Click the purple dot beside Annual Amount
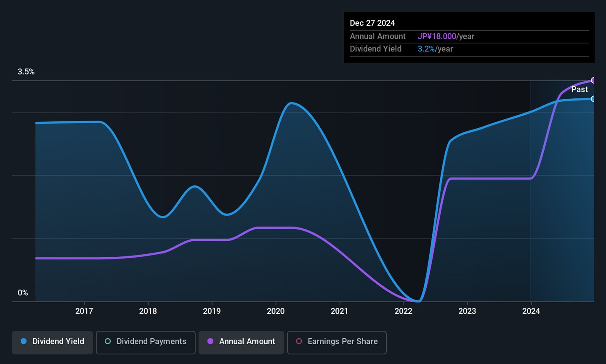 click(210, 341)
